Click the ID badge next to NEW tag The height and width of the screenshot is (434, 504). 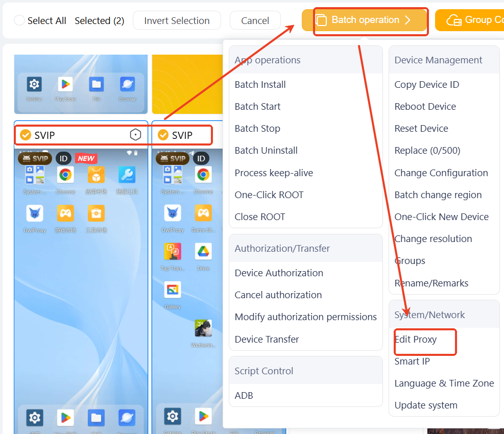(63, 158)
